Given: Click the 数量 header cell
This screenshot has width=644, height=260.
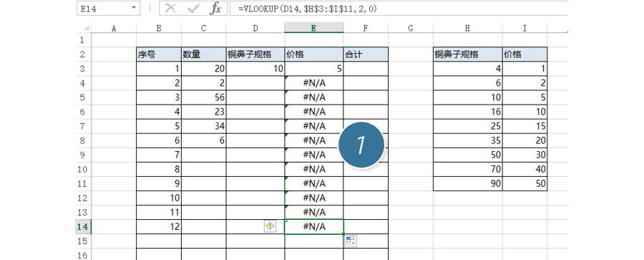Looking at the screenshot, I should coord(204,54).
